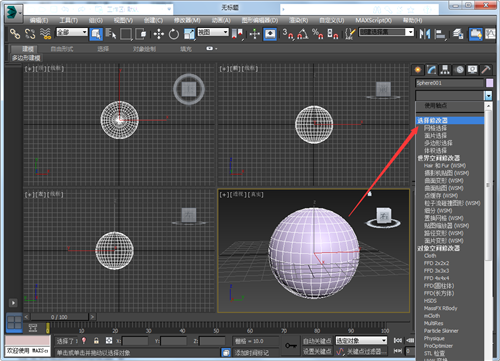Select Cloth in the modifier list

coord(430,256)
